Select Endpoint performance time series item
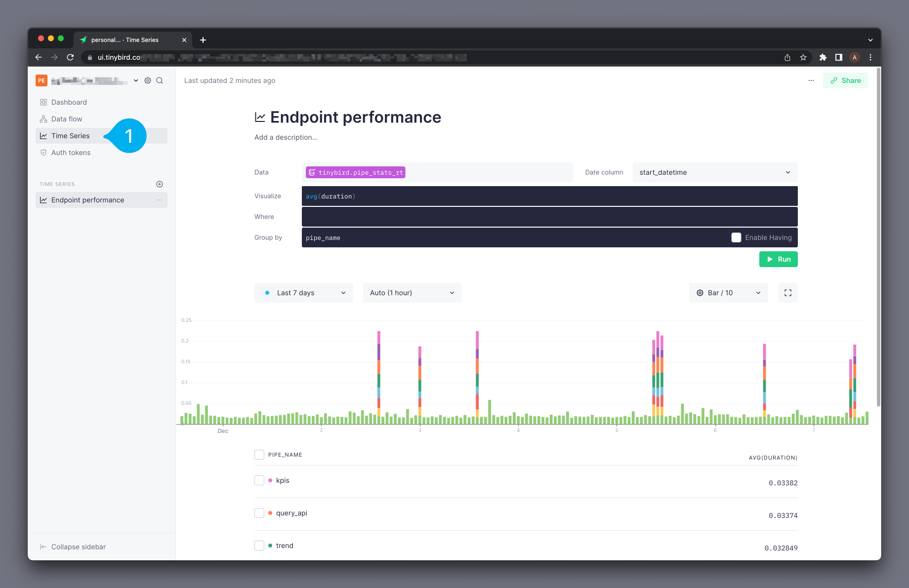 101,200
